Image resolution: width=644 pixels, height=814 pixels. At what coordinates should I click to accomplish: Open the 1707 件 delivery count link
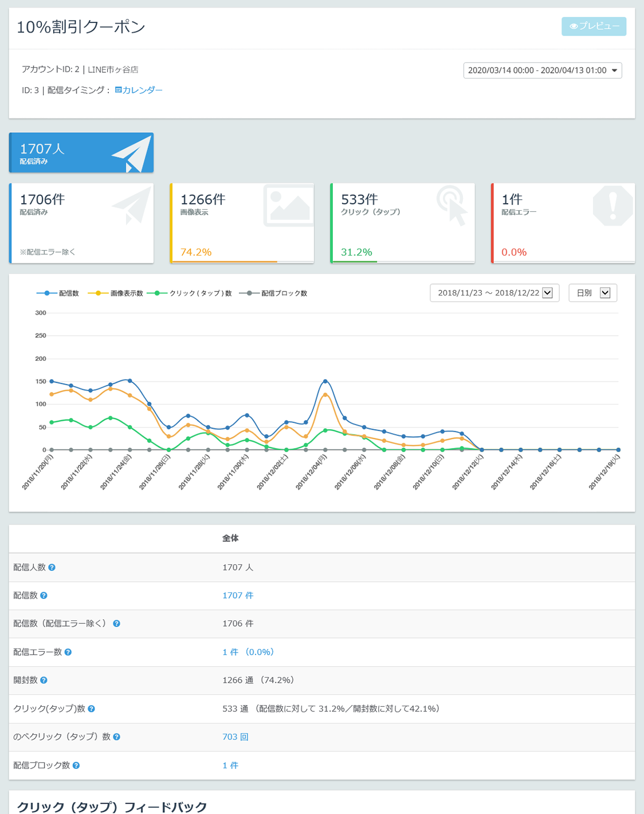(x=237, y=596)
